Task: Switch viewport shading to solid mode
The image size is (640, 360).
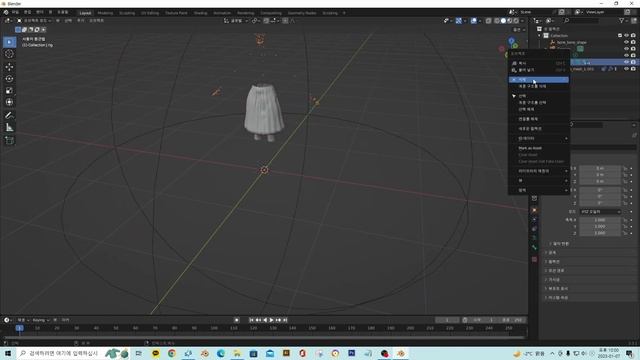Action: point(503,20)
